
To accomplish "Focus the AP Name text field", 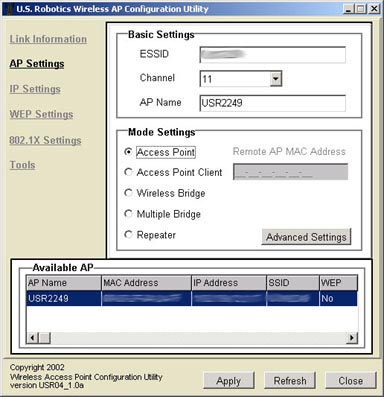I will point(273,103).
